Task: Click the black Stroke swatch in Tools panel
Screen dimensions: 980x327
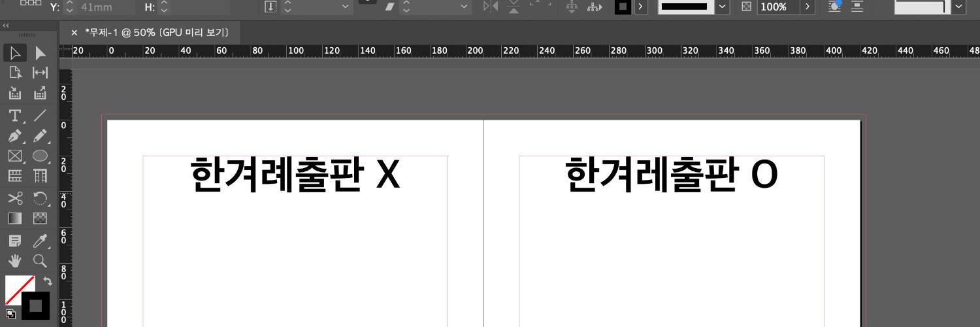Action: tap(35, 305)
